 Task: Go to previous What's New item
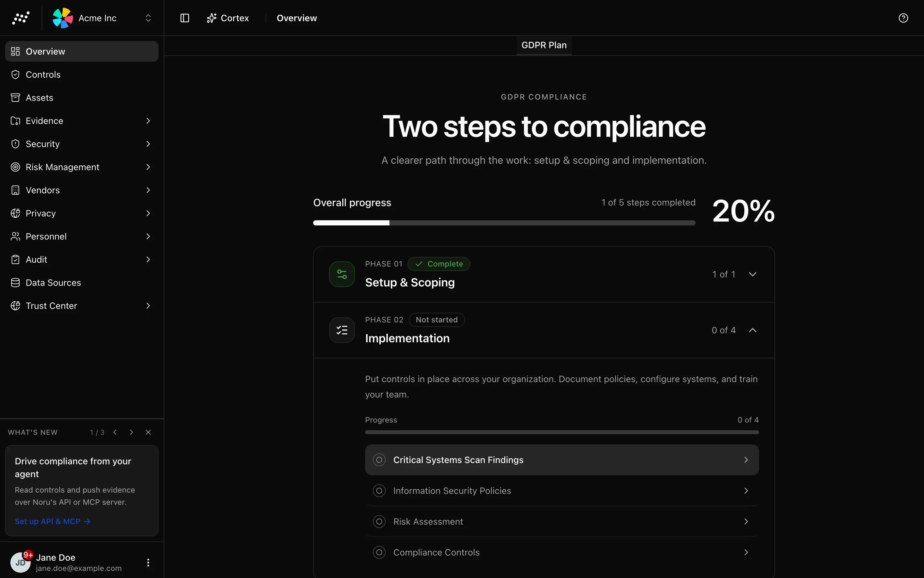point(115,432)
